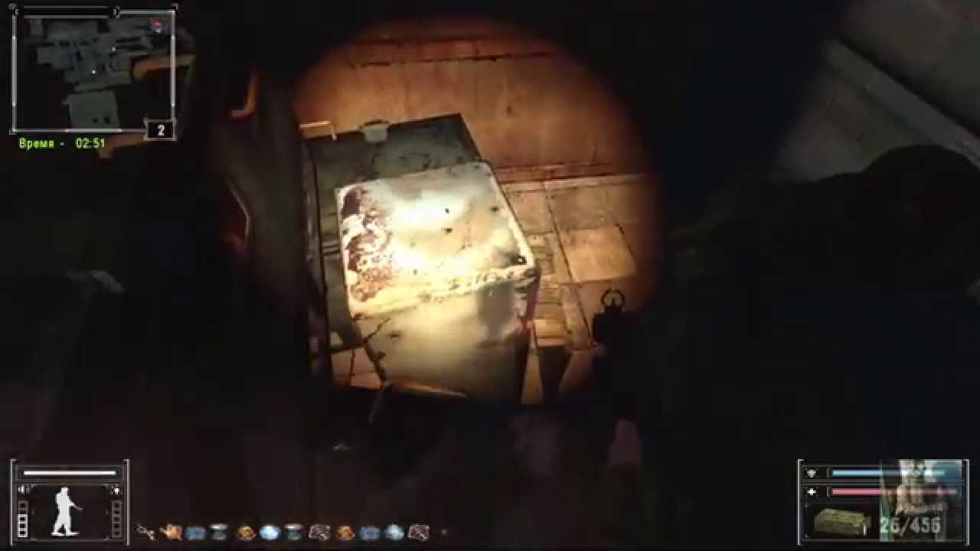Click the blue armor bar

[888, 473]
